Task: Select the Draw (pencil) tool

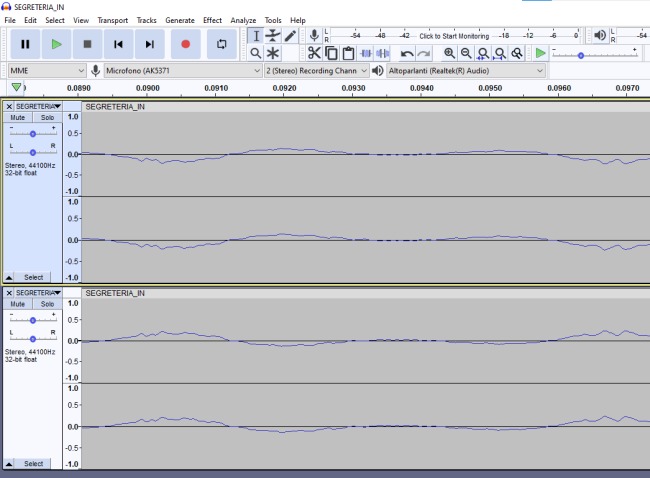Action: 290,36
